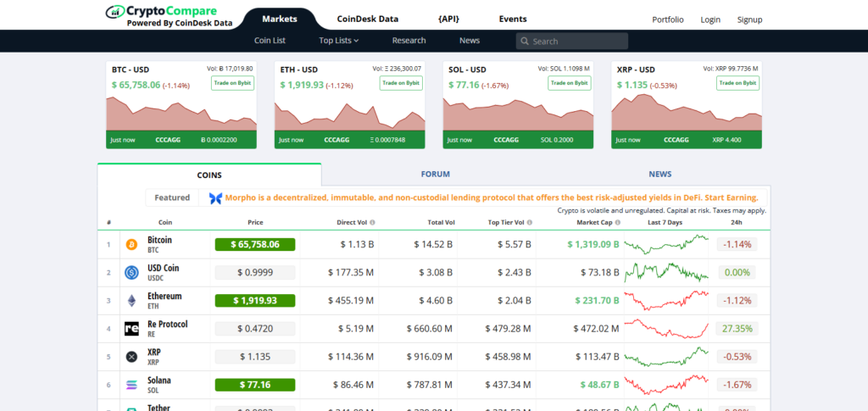868x411 pixels.
Task: Open the Markets tab
Action: [x=280, y=19]
